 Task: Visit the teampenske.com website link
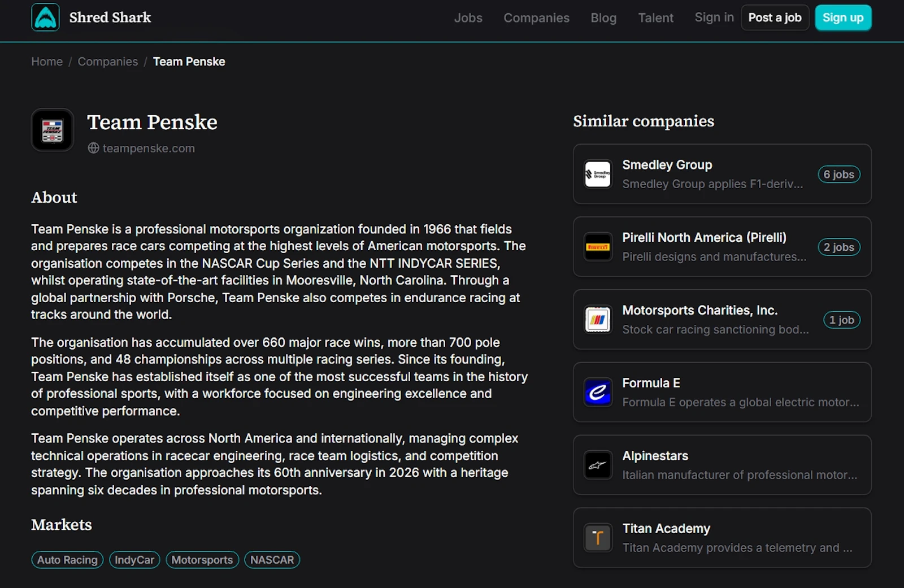(x=149, y=148)
